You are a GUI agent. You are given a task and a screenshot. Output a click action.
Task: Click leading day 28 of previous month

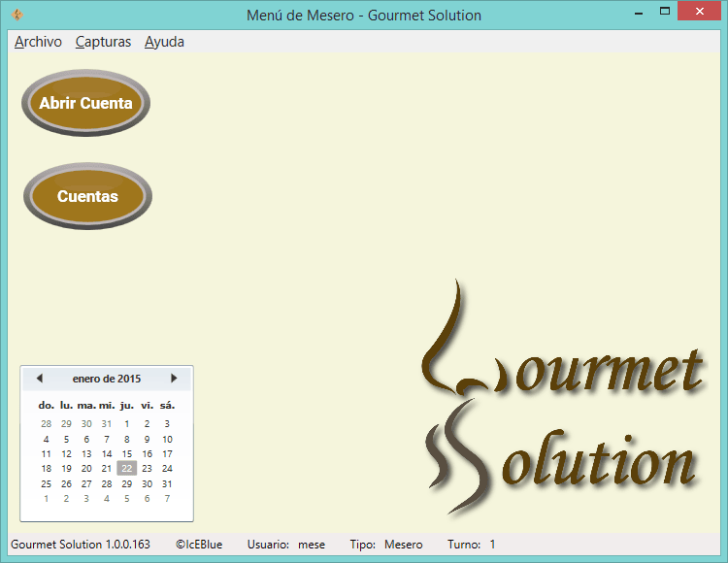point(46,424)
